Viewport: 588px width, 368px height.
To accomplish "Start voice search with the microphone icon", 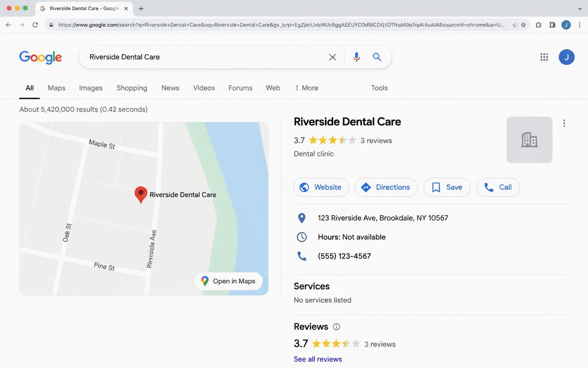I will [356, 57].
